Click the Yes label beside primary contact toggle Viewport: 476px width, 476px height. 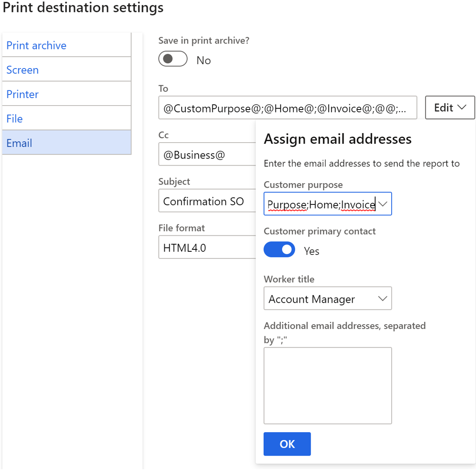[311, 251]
